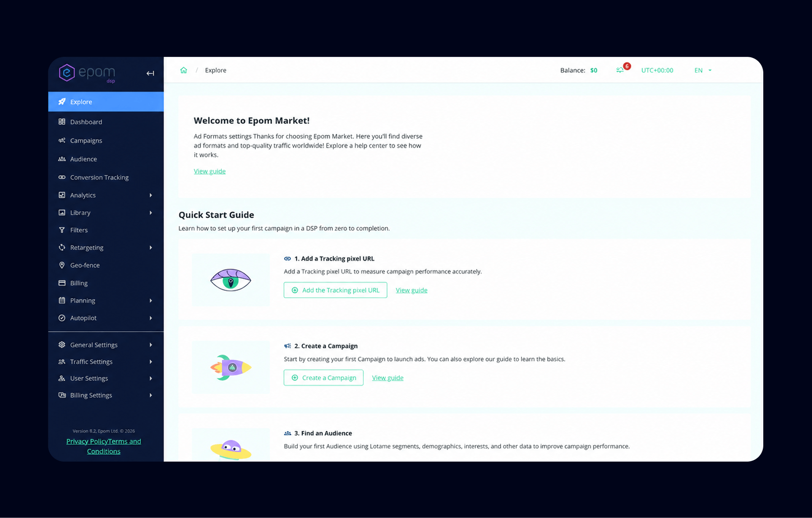
Task: Click the Billing Settings icon
Action: click(x=62, y=395)
